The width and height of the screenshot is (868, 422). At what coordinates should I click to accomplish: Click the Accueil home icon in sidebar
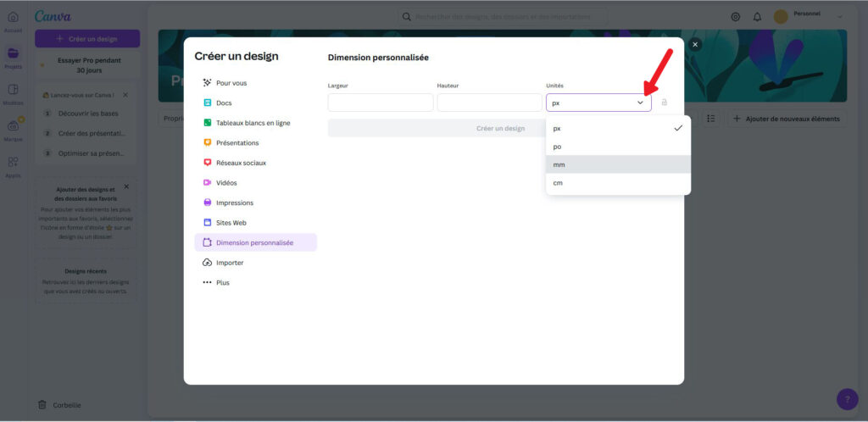[x=13, y=20]
